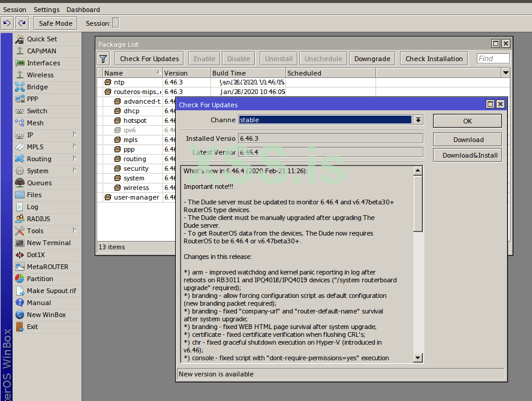The width and height of the screenshot is (532, 401).
Task: Click the changelog vertical scrollbar
Action: click(418, 204)
